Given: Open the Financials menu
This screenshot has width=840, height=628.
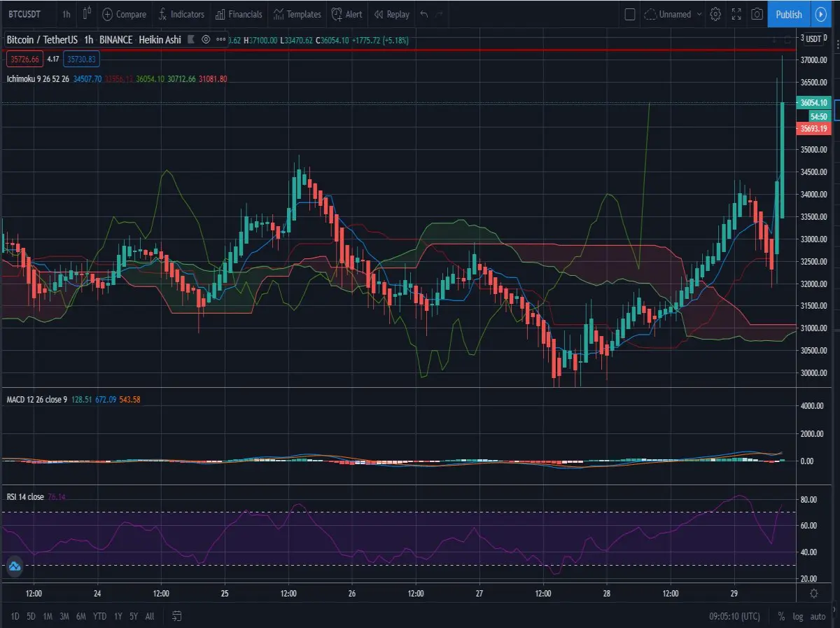Looking at the screenshot, I should tap(239, 14).
